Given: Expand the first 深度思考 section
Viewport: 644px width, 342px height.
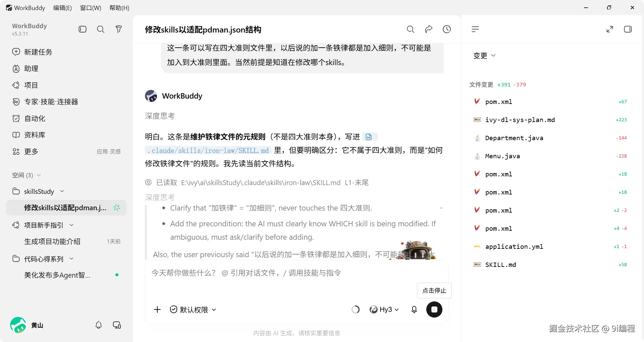Looking at the screenshot, I should 160,116.
